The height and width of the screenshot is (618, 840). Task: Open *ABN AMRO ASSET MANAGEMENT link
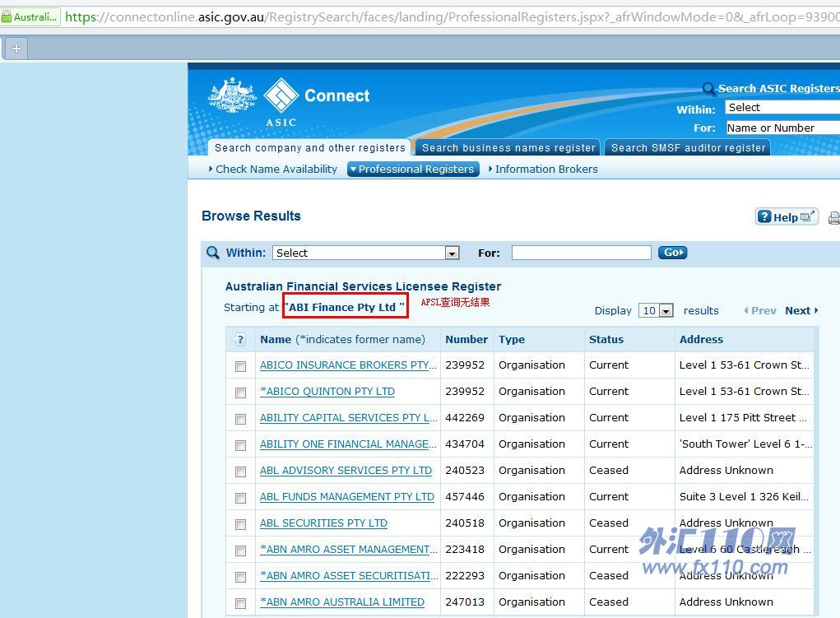348,549
